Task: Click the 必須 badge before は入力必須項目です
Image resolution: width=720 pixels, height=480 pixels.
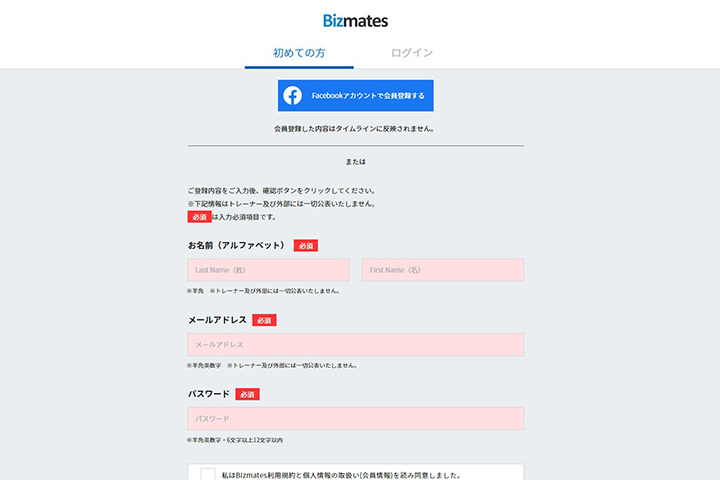Action: 199,217
